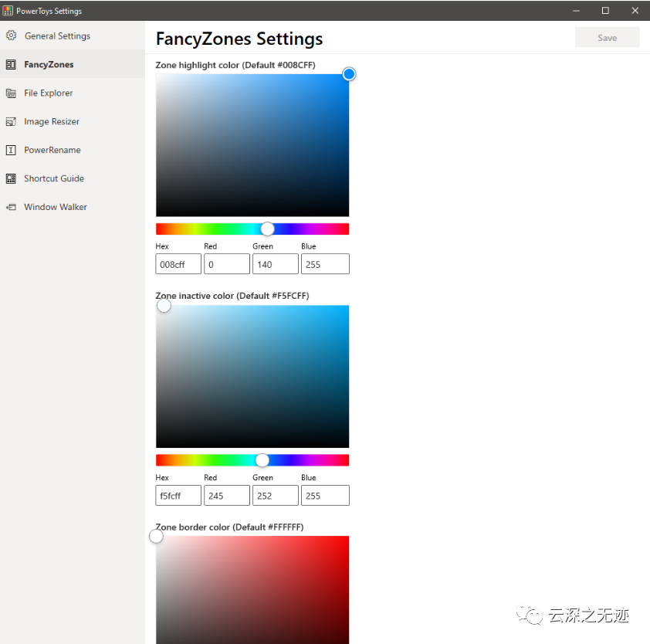Click the border color picker handle
Screen dimensions: 650x644
point(156,536)
